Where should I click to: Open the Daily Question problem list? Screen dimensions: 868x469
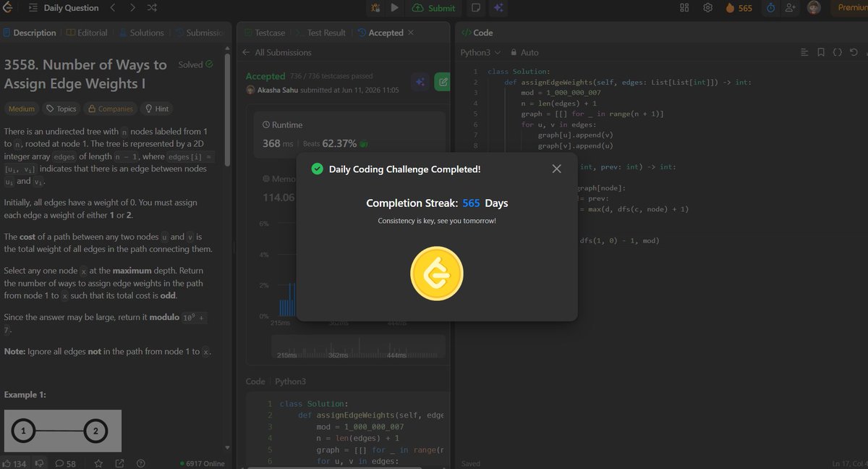(63, 8)
